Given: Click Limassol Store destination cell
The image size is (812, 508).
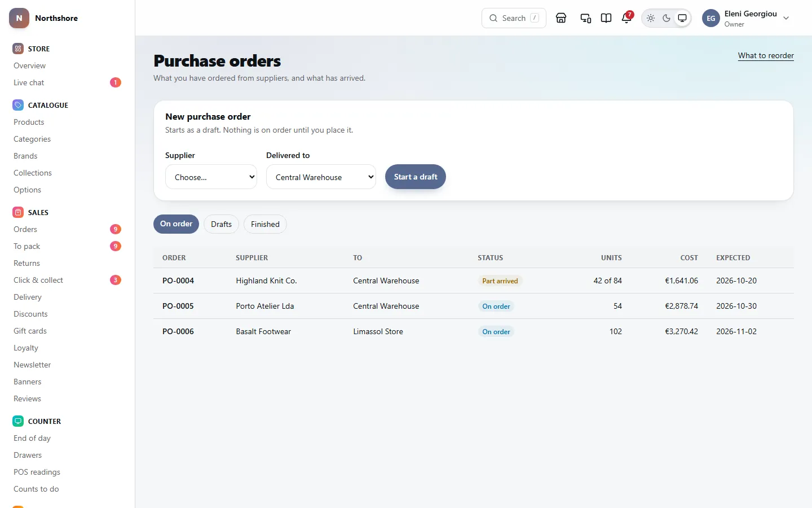Looking at the screenshot, I should pyautogui.click(x=378, y=331).
